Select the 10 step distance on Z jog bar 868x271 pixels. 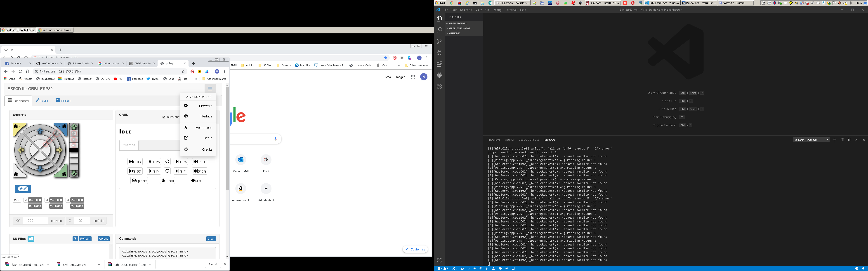[74, 134]
